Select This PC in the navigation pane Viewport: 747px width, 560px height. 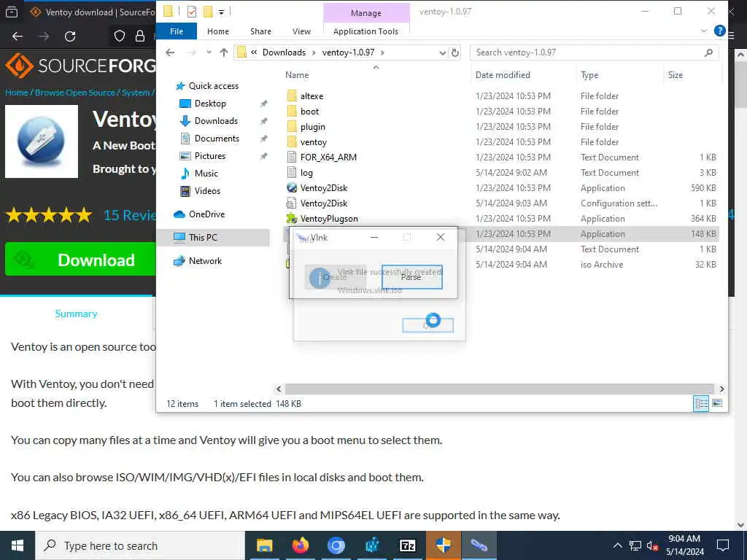(x=213, y=238)
